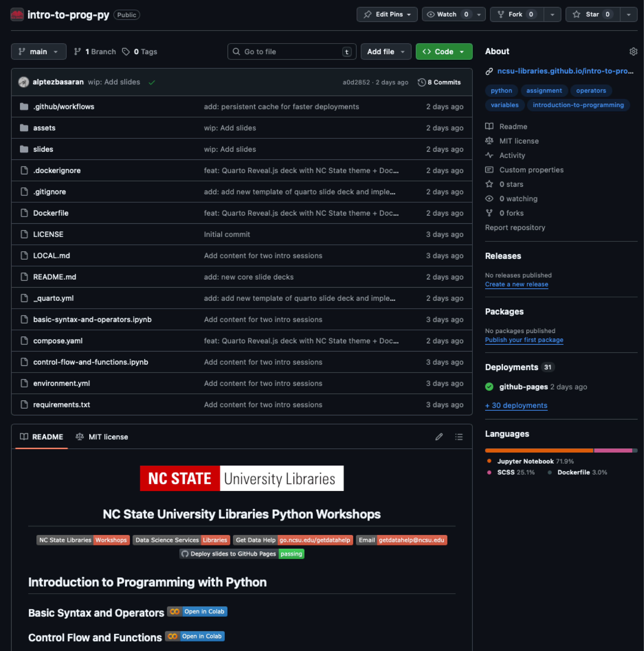
Task: Open the README outline list icon
Action: click(x=459, y=437)
